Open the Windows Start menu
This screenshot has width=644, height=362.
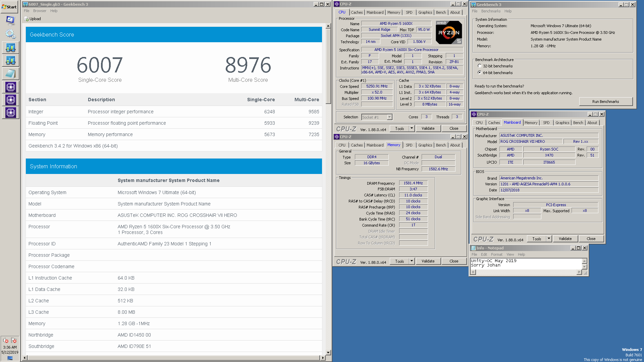[9, 7]
